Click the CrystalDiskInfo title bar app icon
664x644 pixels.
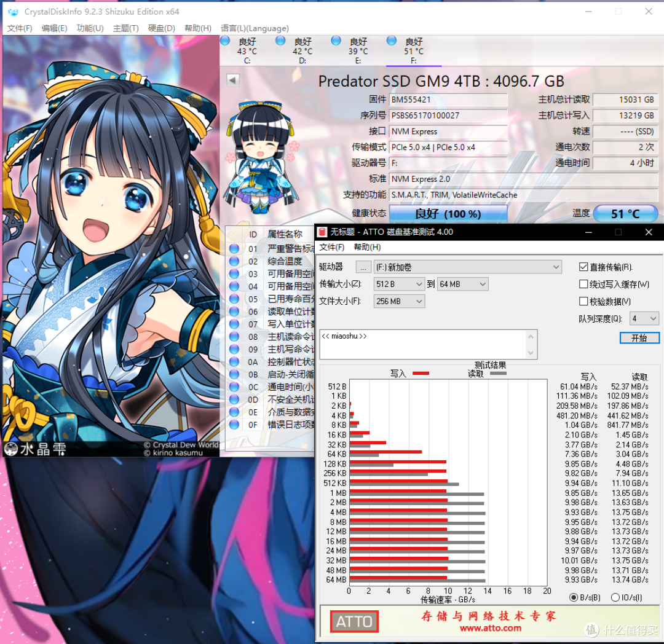(x=13, y=12)
